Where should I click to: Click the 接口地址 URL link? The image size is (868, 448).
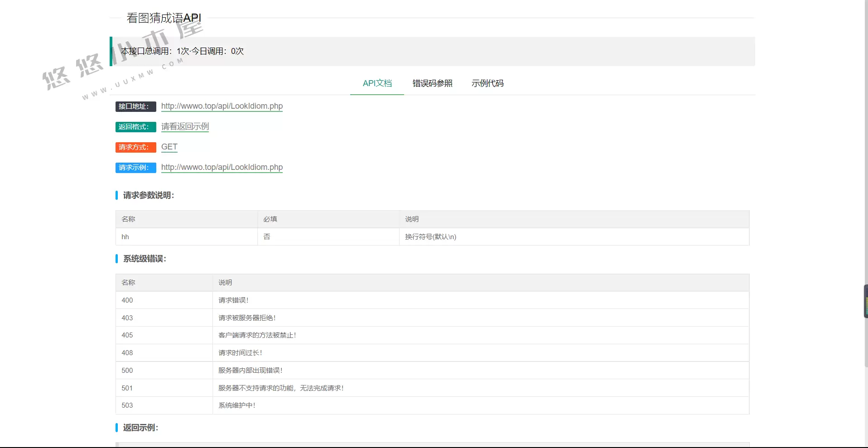point(222,106)
